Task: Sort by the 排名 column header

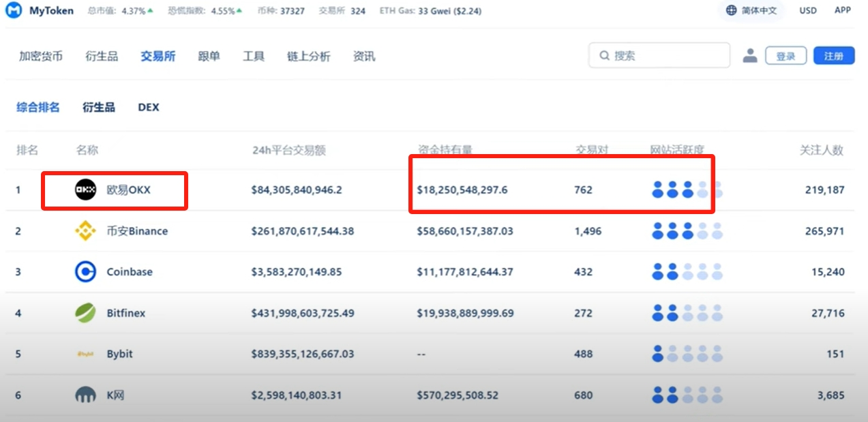Action: (27, 150)
